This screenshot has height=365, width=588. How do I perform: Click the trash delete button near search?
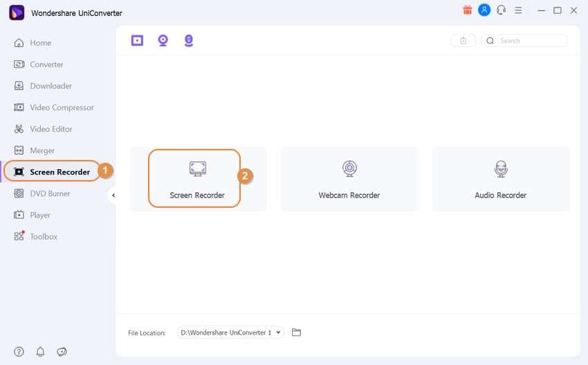[x=463, y=41]
